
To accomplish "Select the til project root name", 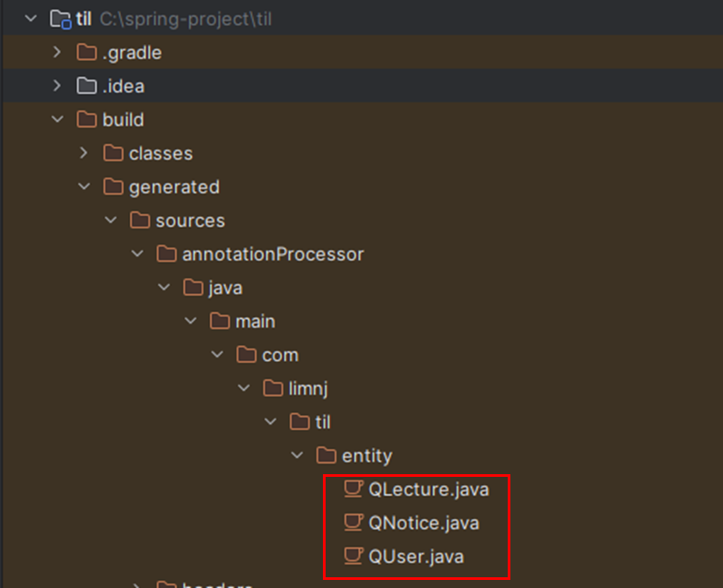I will click(x=83, y=19).
